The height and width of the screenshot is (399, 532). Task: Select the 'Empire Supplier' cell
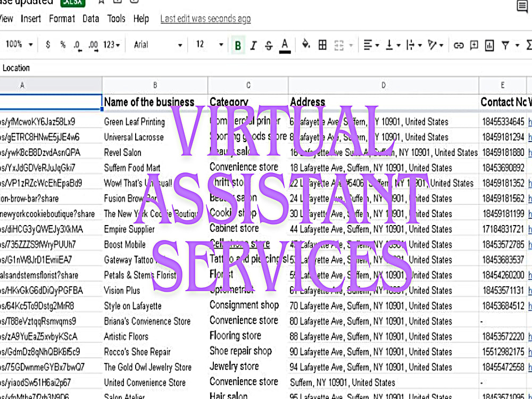(155, 229)
